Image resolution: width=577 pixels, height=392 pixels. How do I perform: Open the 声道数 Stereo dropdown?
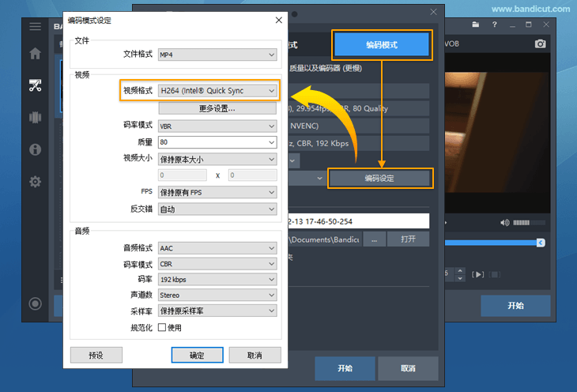(x=217, y=295)
